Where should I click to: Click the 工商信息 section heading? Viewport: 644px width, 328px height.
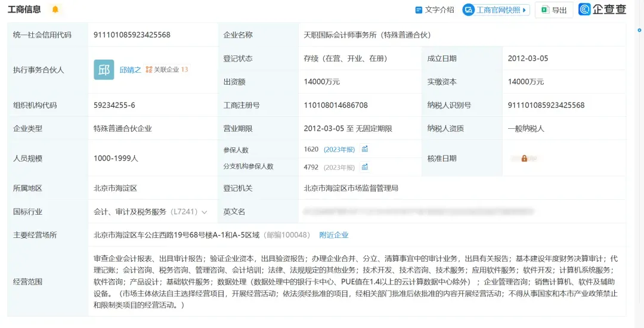[x=24, y=10]
